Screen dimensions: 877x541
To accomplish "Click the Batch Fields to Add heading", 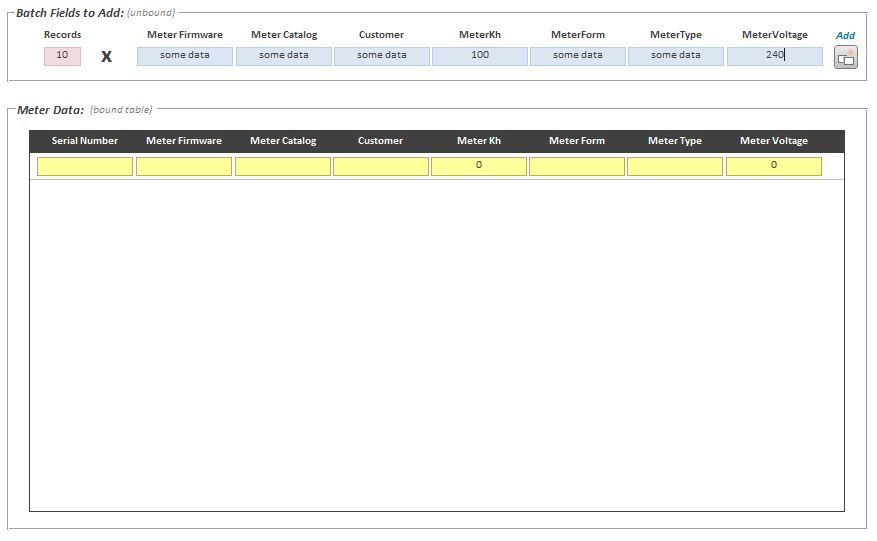I will click(70, 13).
